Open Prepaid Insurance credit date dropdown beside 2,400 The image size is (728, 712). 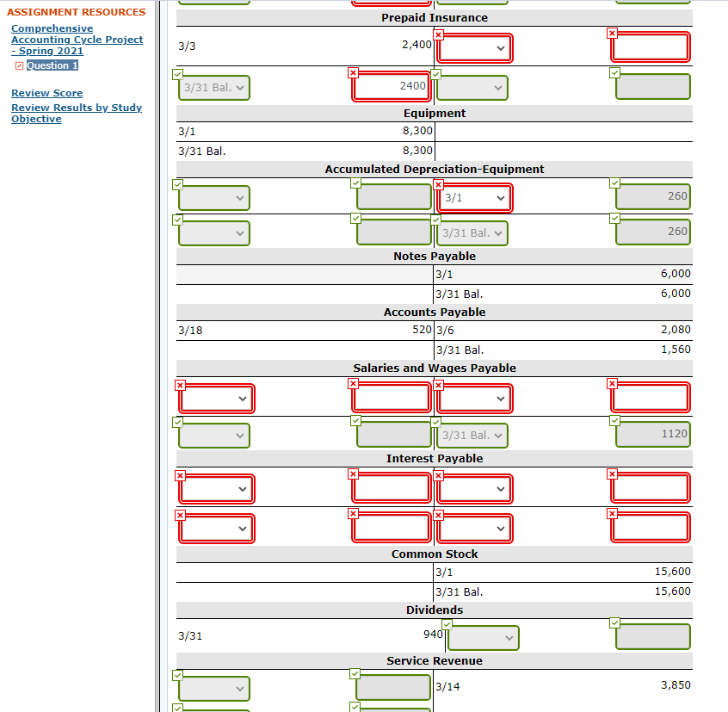[x=474, y=48]
